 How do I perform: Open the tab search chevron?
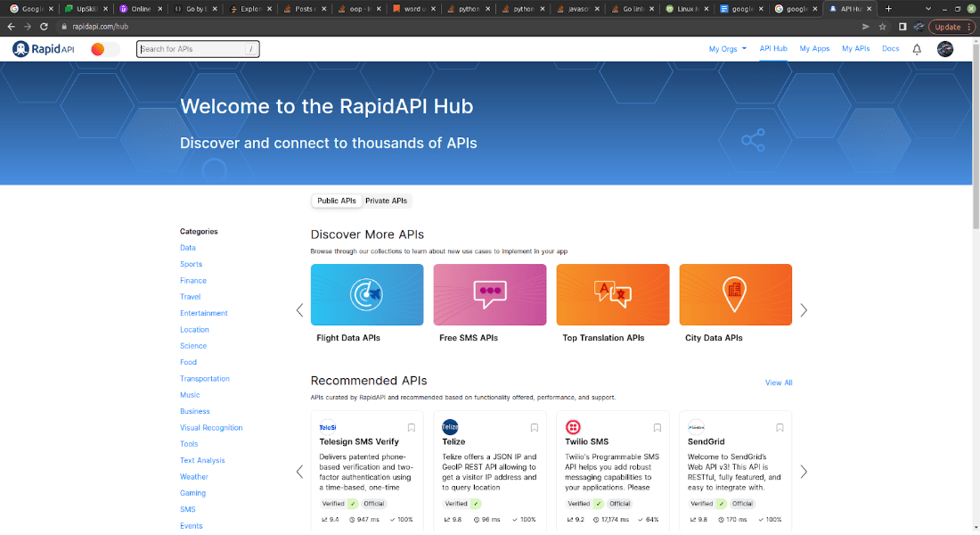(x=928, y=9)
